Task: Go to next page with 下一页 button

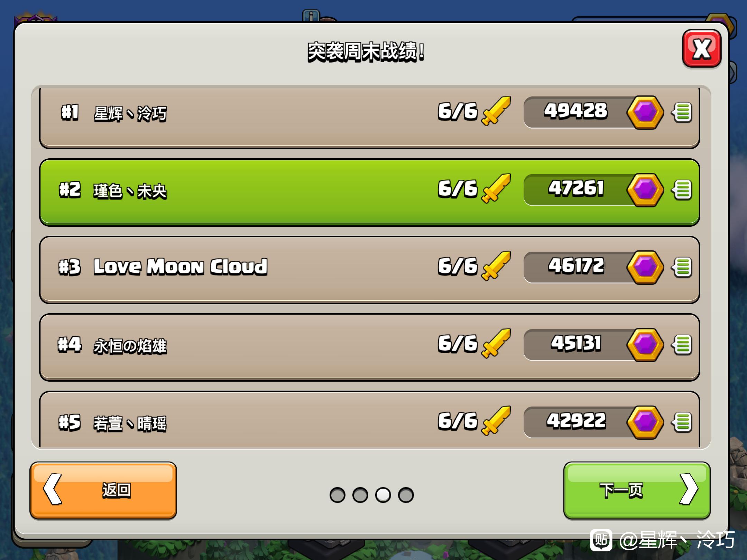Action: tap(637, 491)
